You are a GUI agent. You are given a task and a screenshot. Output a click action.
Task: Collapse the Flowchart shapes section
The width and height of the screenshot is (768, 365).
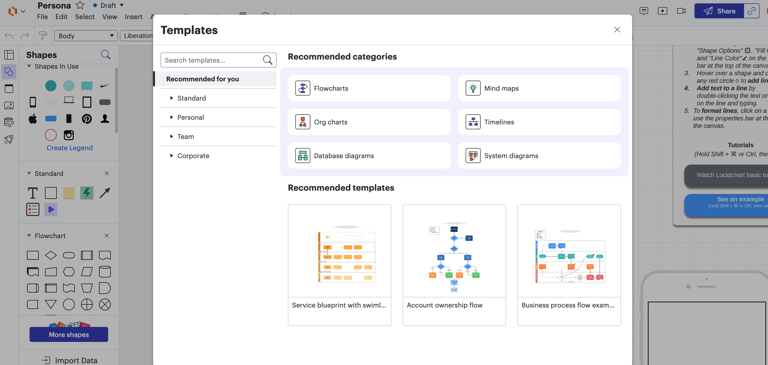[x=29, y=236]
